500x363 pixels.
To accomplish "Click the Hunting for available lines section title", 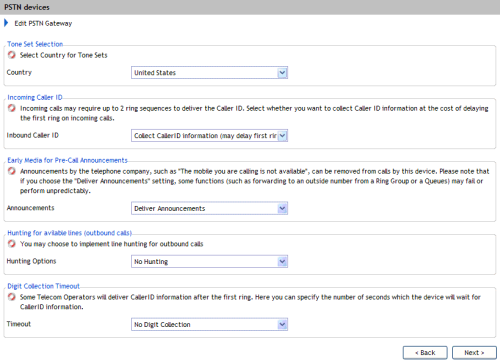I will pyautogui.click(x=69, y=233).
